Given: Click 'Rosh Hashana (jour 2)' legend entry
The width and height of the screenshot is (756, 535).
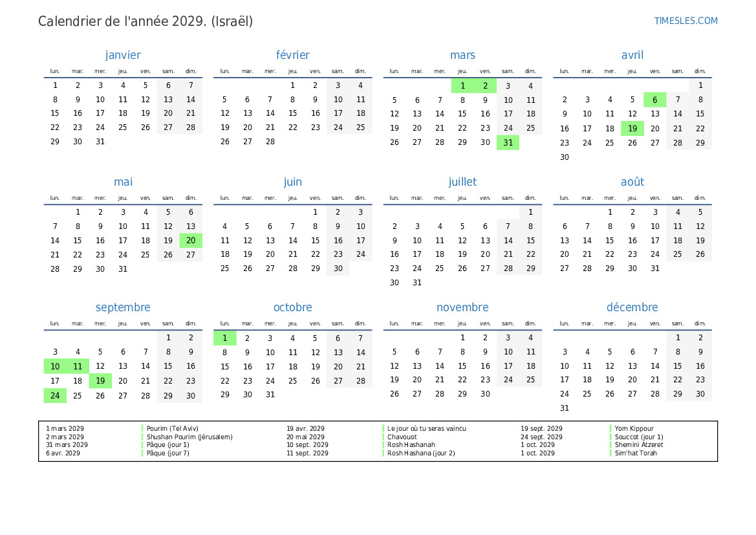Looking at the screenshot, I should [x=421, y=453].
